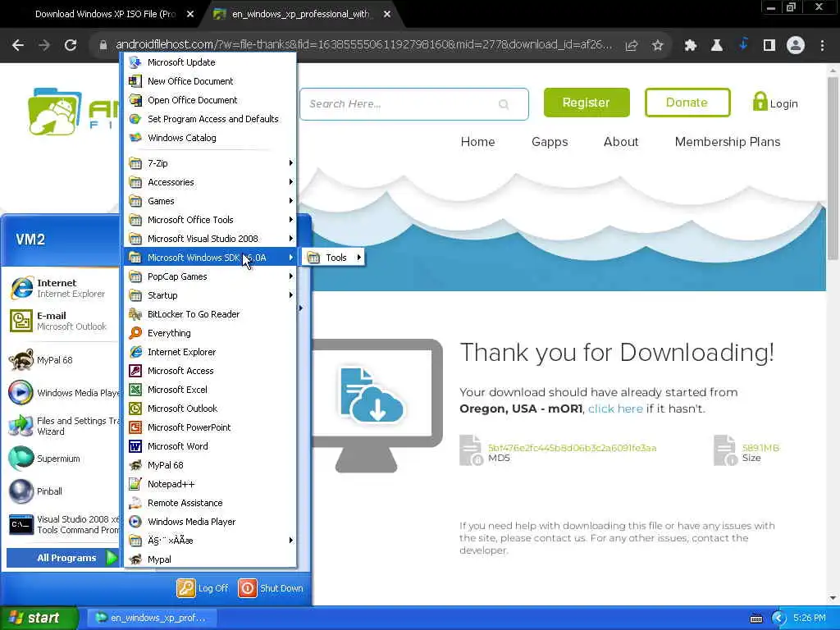Open MyPal 68 in All Programs list
Image resolution: width=840 pixels, height=630 pixels.
(x=210, y=465)
